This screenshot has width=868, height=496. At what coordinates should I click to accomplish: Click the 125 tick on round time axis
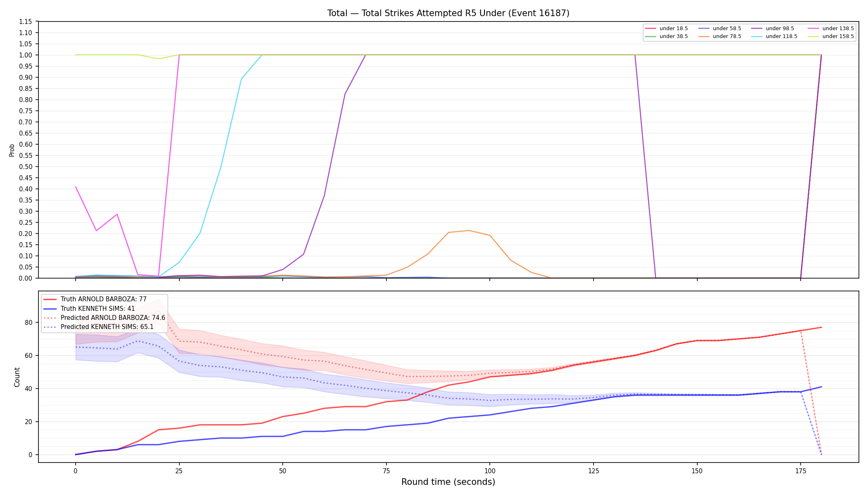tap(594, 471)
